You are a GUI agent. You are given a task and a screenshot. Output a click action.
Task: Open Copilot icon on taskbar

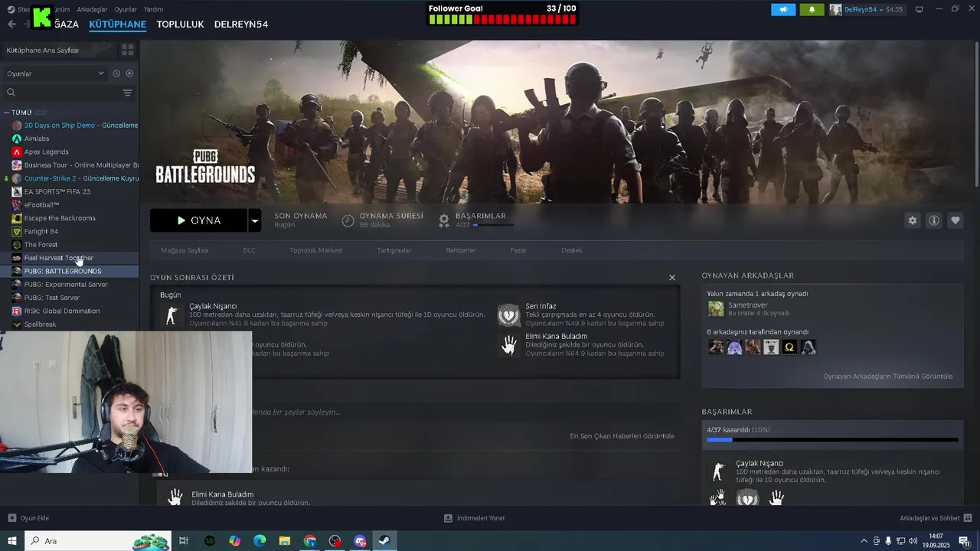pos(234,541)
